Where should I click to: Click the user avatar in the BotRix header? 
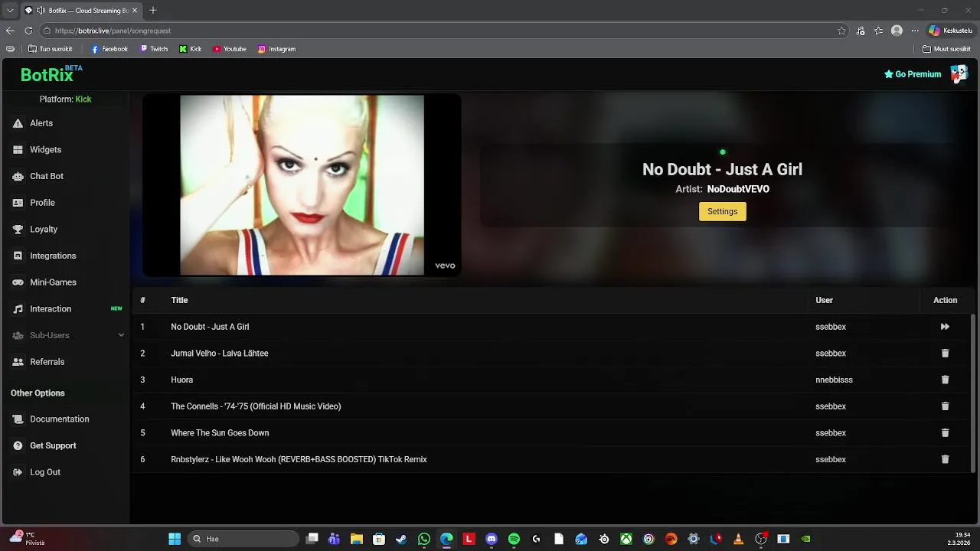coord(959,74)
